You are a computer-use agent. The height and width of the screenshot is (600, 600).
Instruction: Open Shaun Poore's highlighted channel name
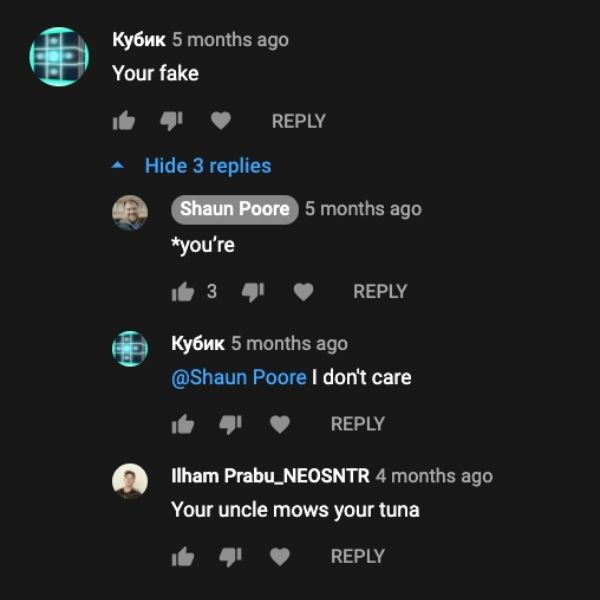pyautogui.click(x=235, y=209)
